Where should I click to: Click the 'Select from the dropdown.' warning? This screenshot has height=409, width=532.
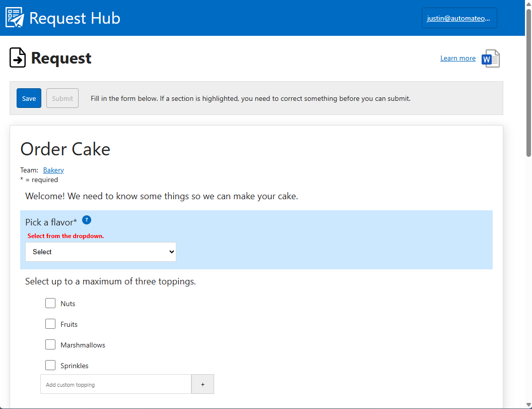click(x=65, y=236)
